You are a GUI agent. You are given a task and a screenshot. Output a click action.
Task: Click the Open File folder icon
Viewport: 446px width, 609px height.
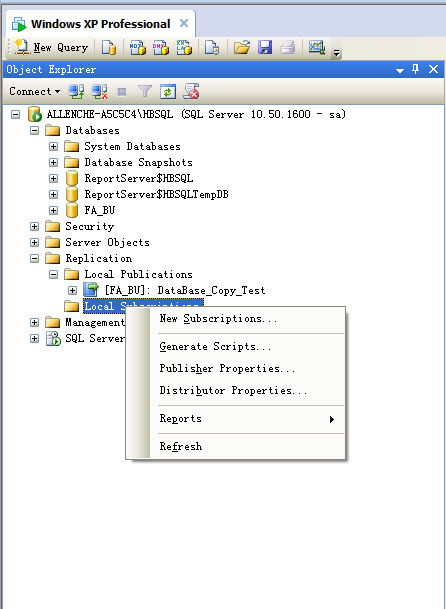pyautogui.click(x=242, y=47)
